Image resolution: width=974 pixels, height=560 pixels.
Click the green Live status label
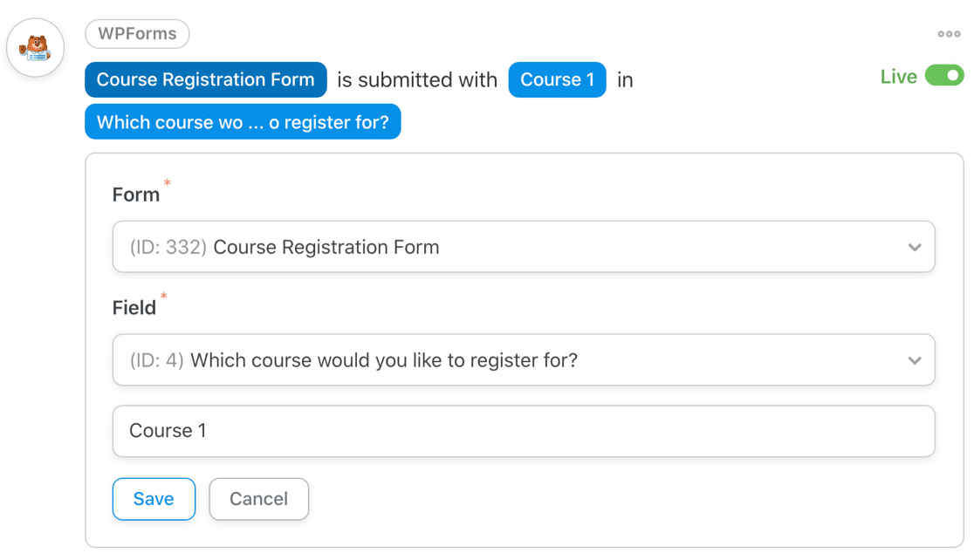pos(898,77)
